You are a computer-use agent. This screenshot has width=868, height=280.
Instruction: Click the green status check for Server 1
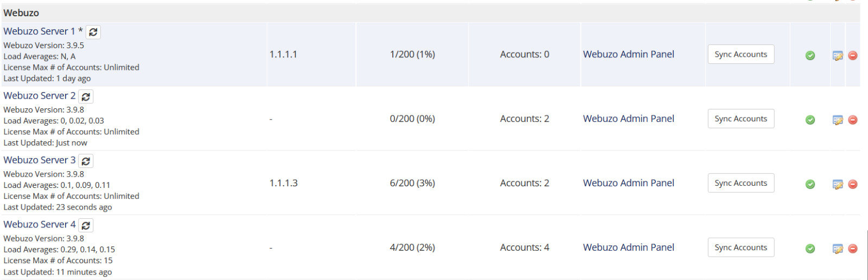coord(810,55)
